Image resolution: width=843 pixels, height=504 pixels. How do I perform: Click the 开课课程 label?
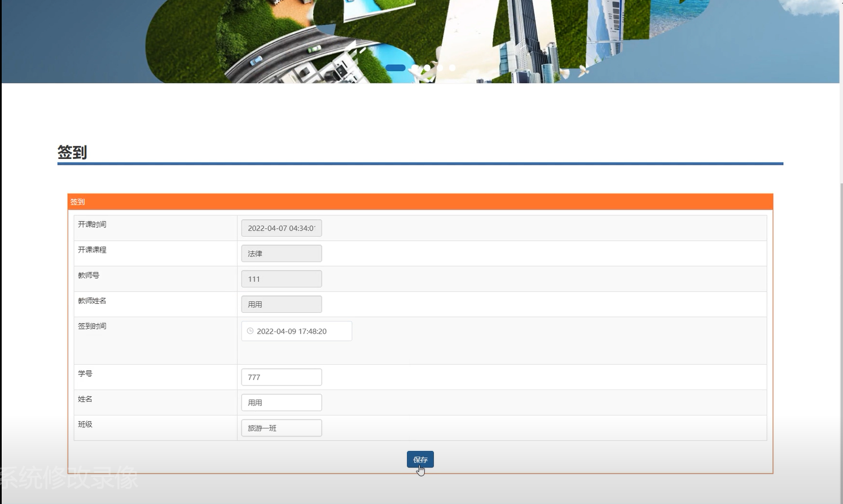tap(92, 250)
